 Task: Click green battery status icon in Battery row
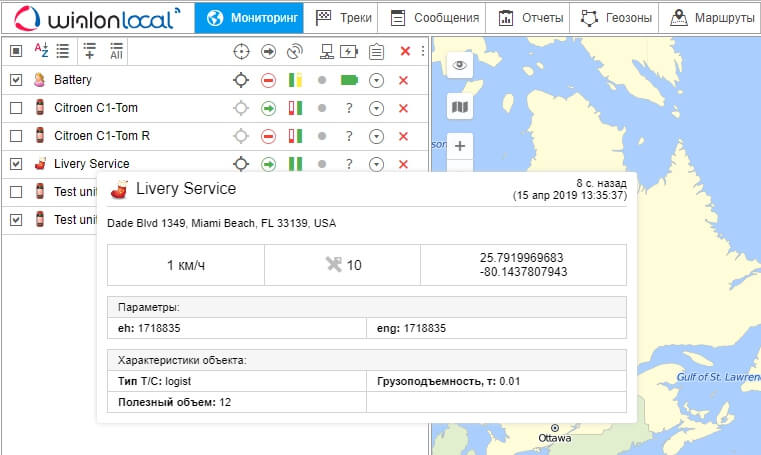[x=349, y=80]
